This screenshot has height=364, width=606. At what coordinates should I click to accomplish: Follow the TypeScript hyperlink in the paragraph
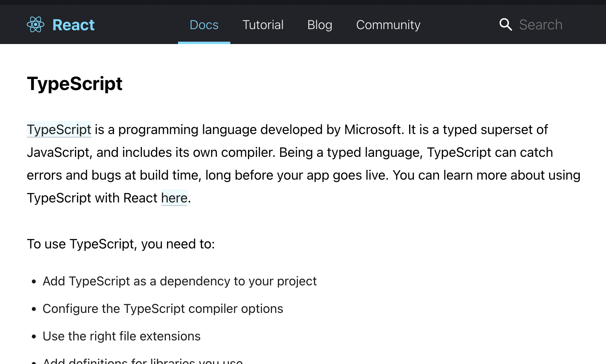point(59,130)
